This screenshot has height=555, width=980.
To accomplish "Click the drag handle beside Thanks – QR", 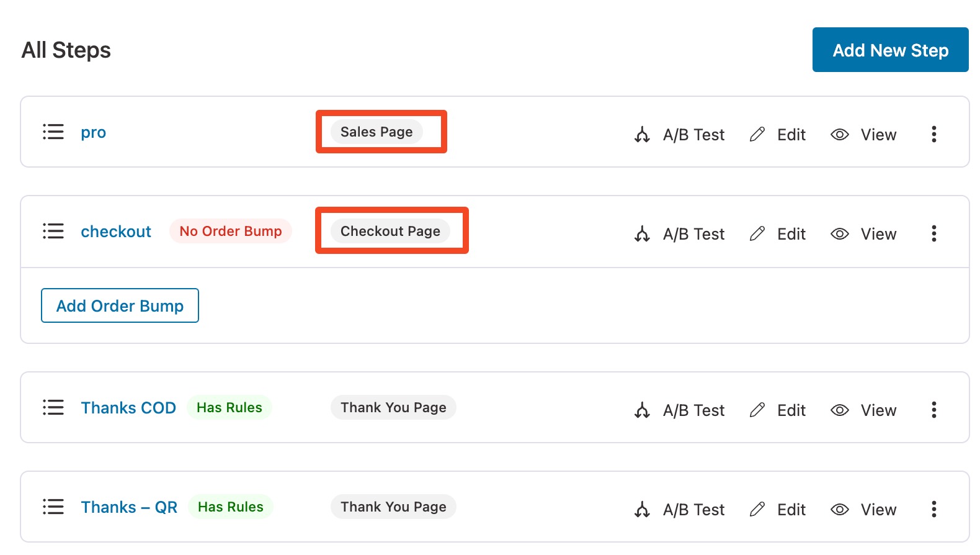I will tap(53, 507).
